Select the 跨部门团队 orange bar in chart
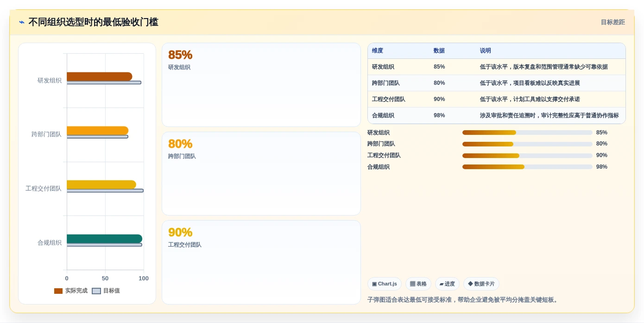 [97, 131]
